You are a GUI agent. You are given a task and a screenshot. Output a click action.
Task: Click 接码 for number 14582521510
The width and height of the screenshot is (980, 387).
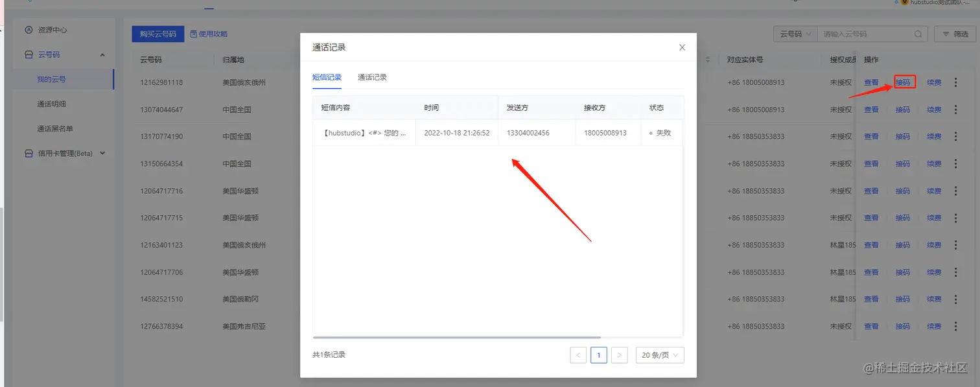coord(903,299)
